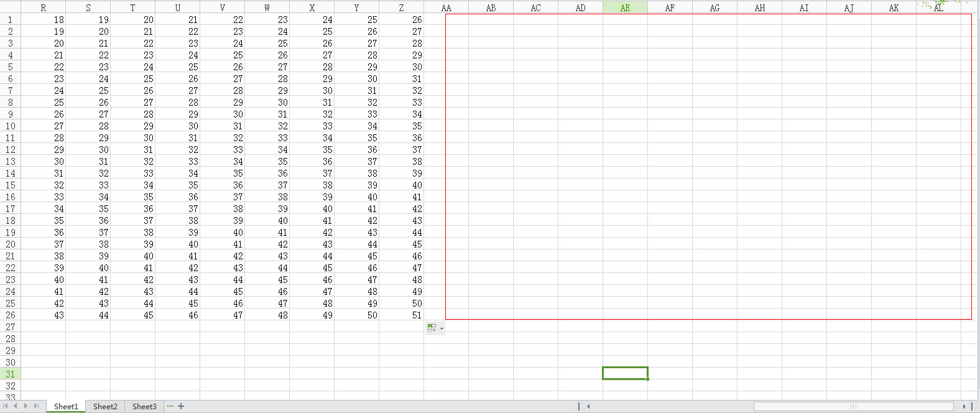The image size is (980, 413).
Task: Select column AG by its header
Action: 715,7
